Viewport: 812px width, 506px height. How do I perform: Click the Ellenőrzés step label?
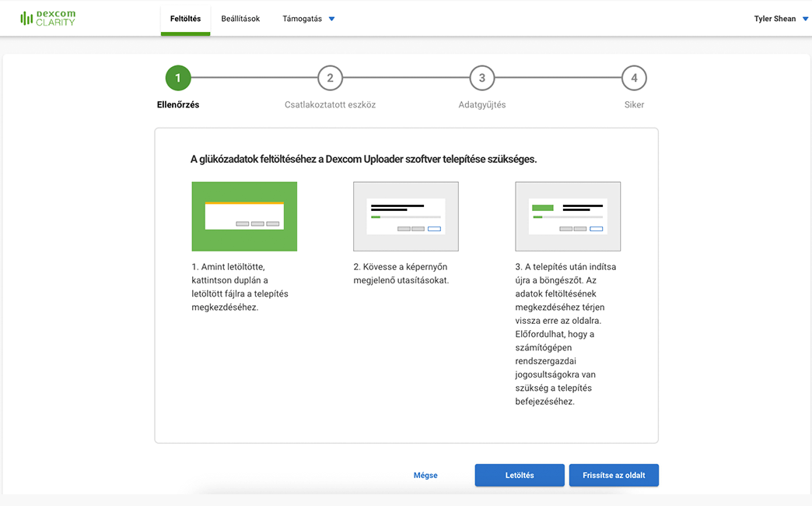[x=178, y=105]
